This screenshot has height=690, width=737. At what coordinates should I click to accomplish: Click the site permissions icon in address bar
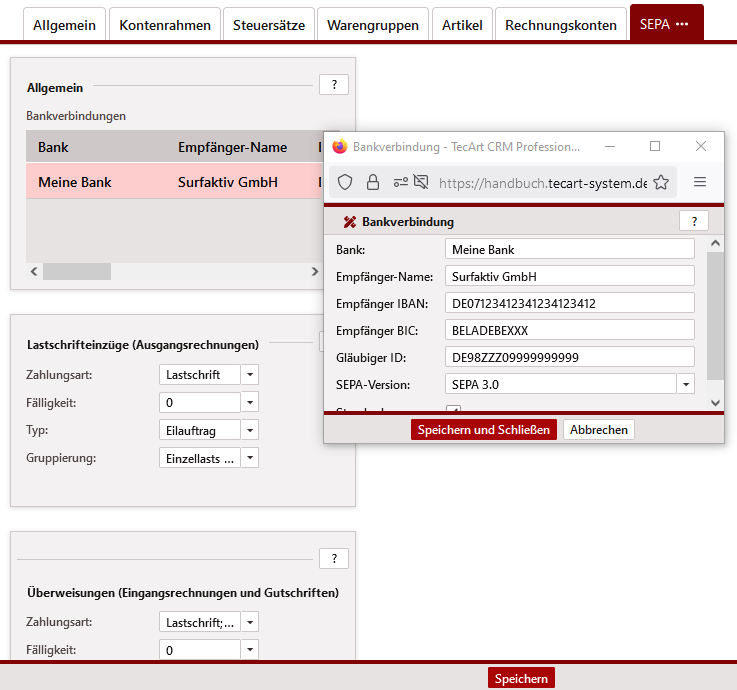point(400,182)
